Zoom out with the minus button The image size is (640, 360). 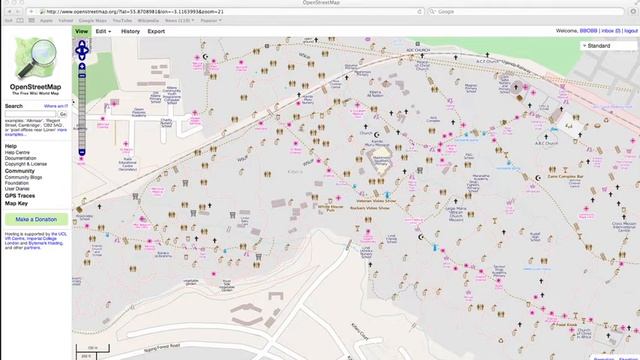[82, 152]
